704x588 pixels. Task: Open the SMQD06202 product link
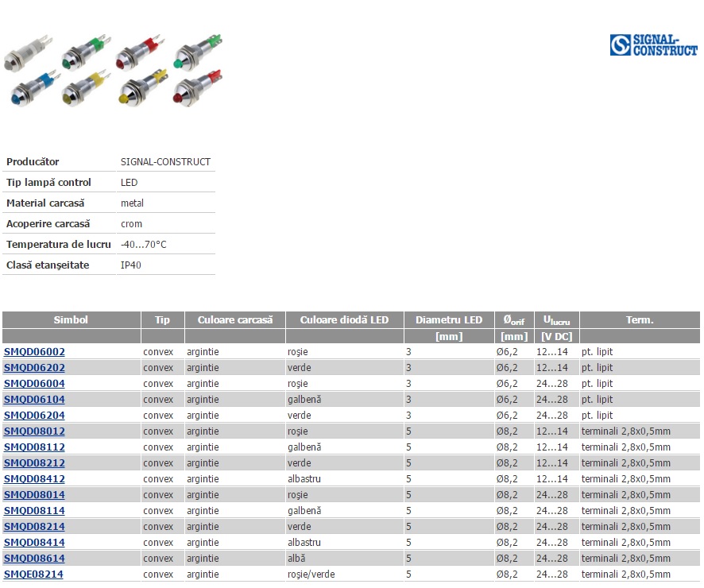click(x=35, y=368)
